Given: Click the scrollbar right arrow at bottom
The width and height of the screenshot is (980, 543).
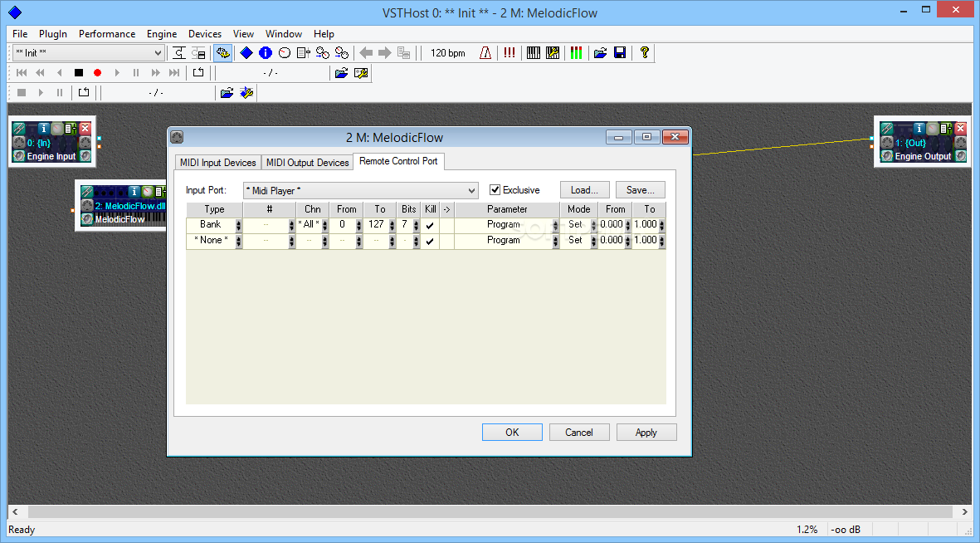Looking at the screenshot, I should (x=964, y=511).
